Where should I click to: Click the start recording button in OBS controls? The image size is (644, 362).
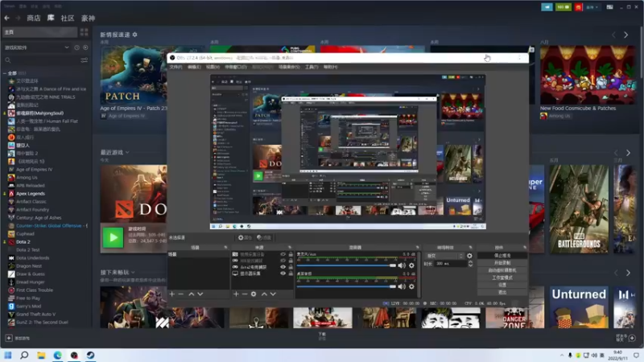502,263
